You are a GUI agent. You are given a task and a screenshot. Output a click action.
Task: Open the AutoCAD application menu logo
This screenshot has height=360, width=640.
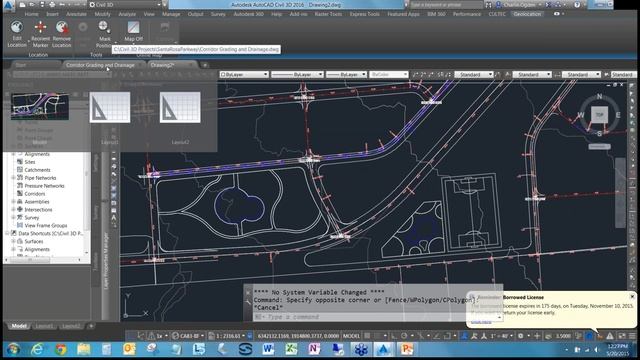pyautogui.click(x=8, y=5)
